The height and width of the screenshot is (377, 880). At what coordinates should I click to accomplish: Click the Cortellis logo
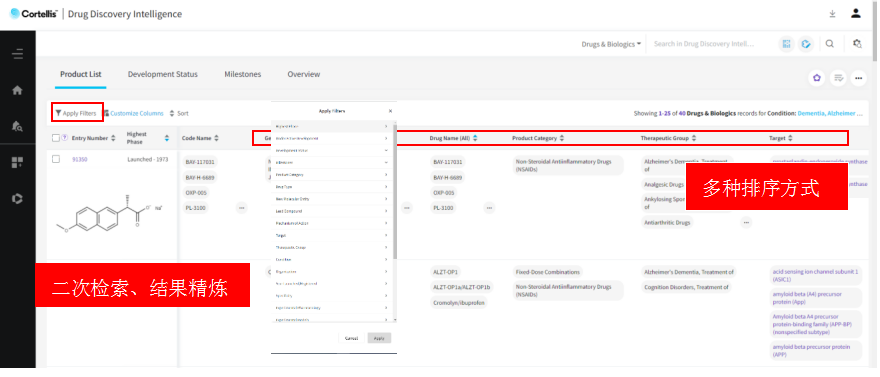click(x=33, y=14)
